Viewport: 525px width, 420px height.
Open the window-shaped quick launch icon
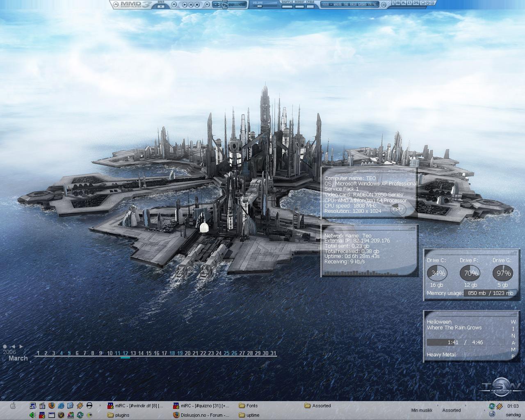52,415
